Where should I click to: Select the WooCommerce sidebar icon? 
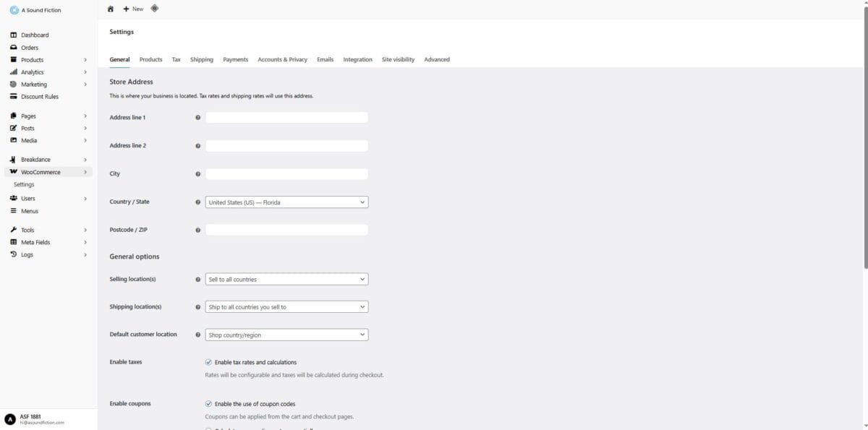click(13, 172)
